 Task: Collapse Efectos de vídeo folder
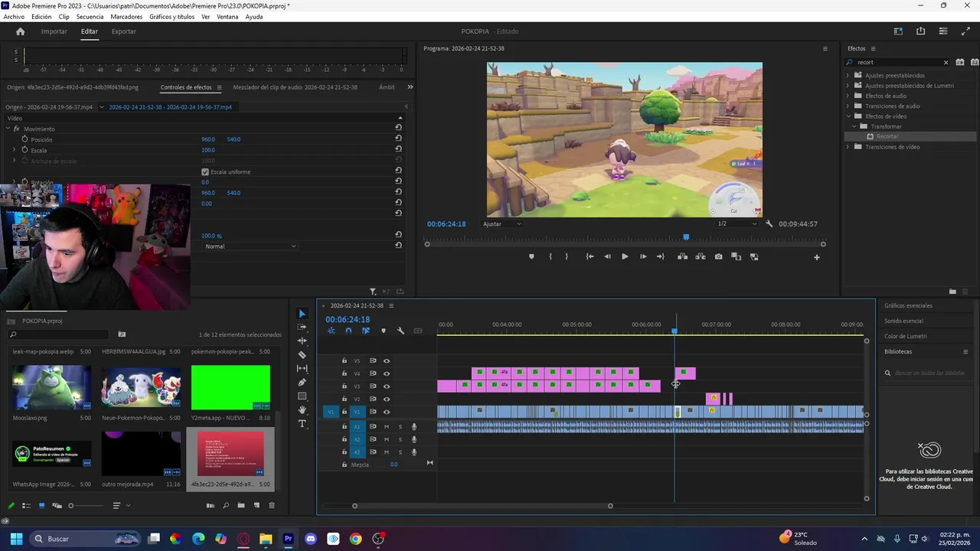[848, 116]
